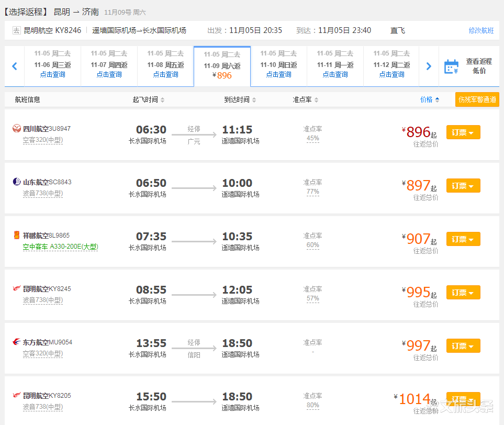Click aircraft type 空客320 for MU9054
The height and width of the screenshot is (425, 504).
pyautogui.click(x=43, y=354)
